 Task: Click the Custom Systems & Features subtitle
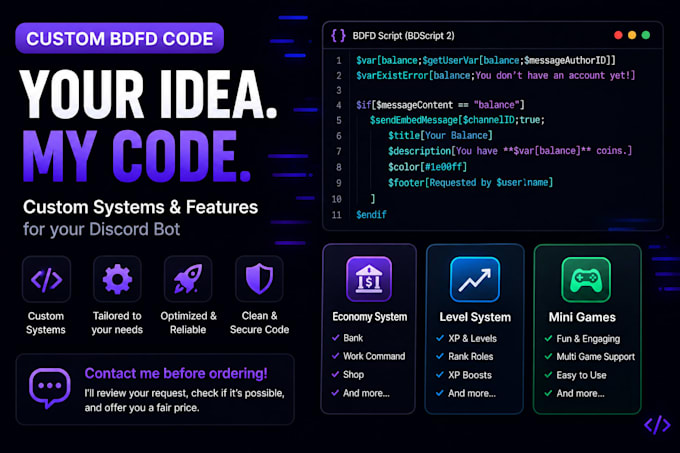point(141,207)
